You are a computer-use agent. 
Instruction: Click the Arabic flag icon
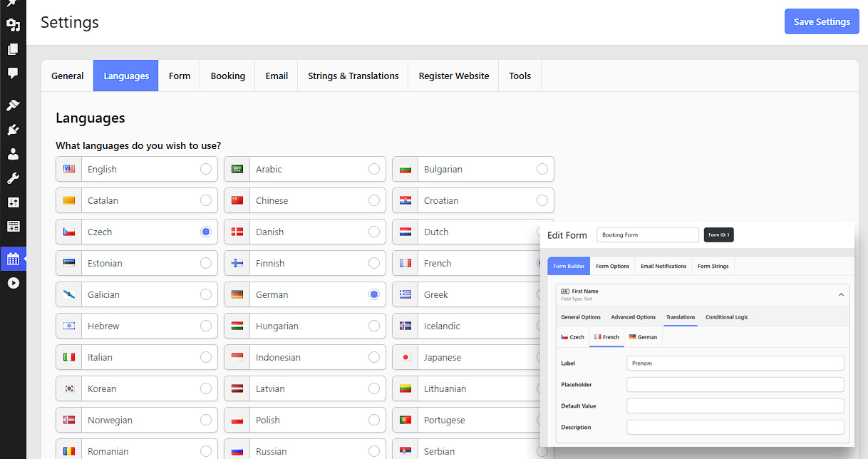pyautogui.click(x=237, y=169)
